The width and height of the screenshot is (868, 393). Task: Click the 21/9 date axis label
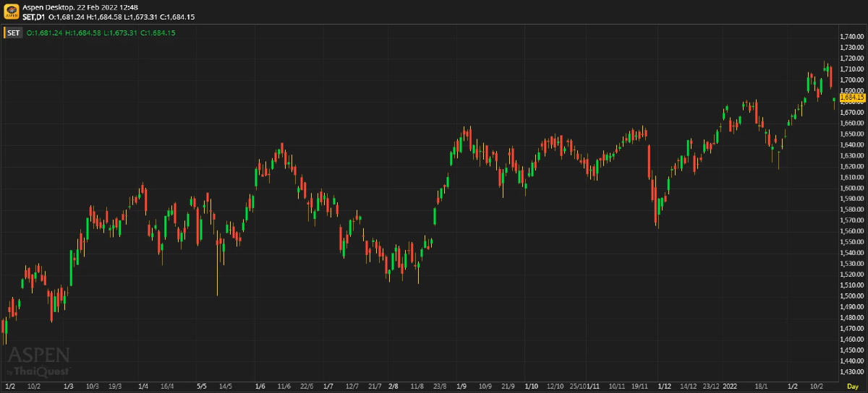[x=508, y=387]
